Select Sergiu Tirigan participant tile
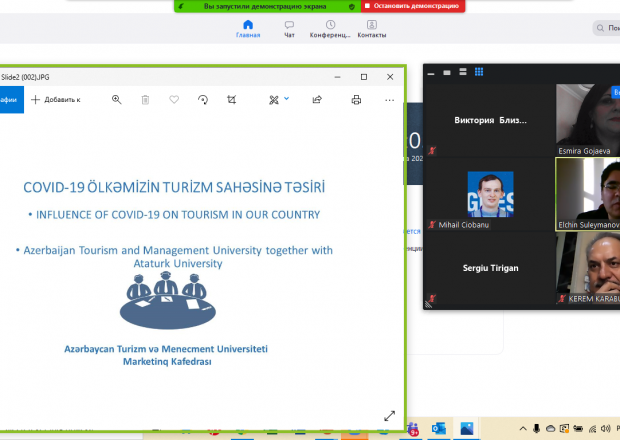 490,268
